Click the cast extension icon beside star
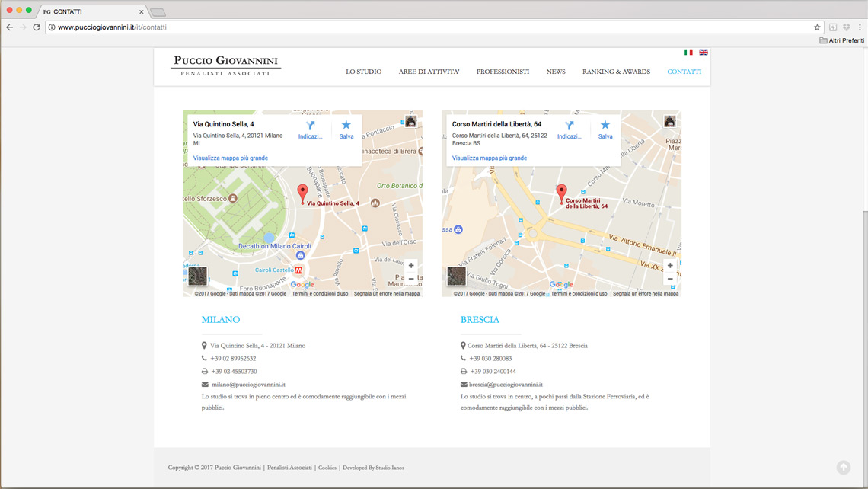 click(x=833, y=27)
